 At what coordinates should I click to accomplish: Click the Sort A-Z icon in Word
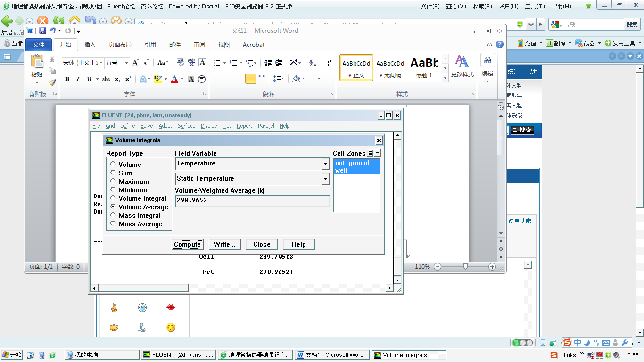(x=313, y=63)
